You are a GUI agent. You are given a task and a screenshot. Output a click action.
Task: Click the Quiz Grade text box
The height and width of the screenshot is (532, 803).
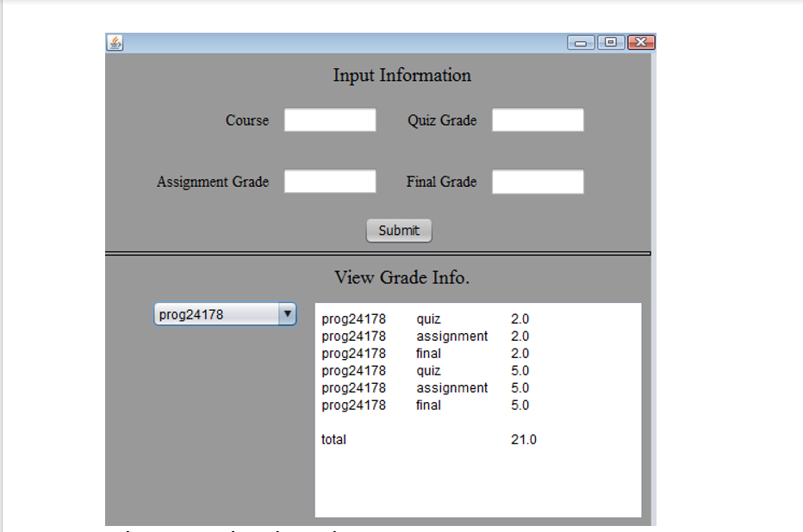pyautogui.click(x=537, y=120)
